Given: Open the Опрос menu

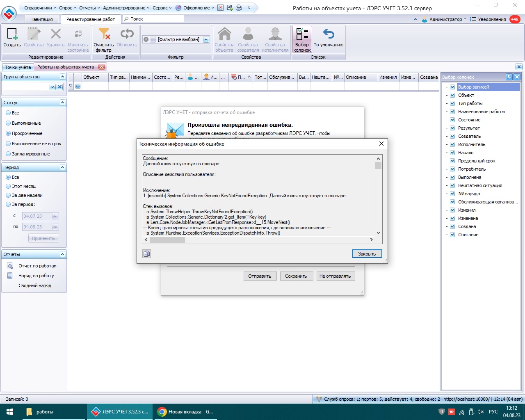Looking at the screenshot, I should pyautogui.click(x=67, y=8).
